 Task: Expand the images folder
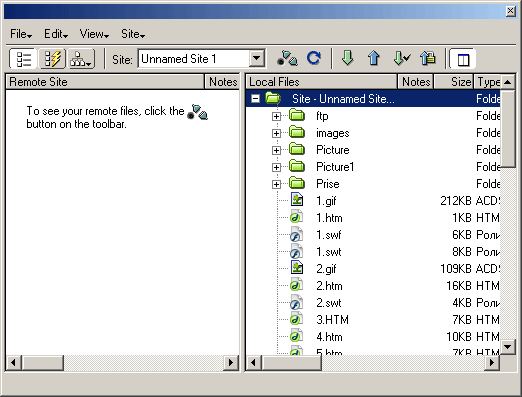click(276, 133)
